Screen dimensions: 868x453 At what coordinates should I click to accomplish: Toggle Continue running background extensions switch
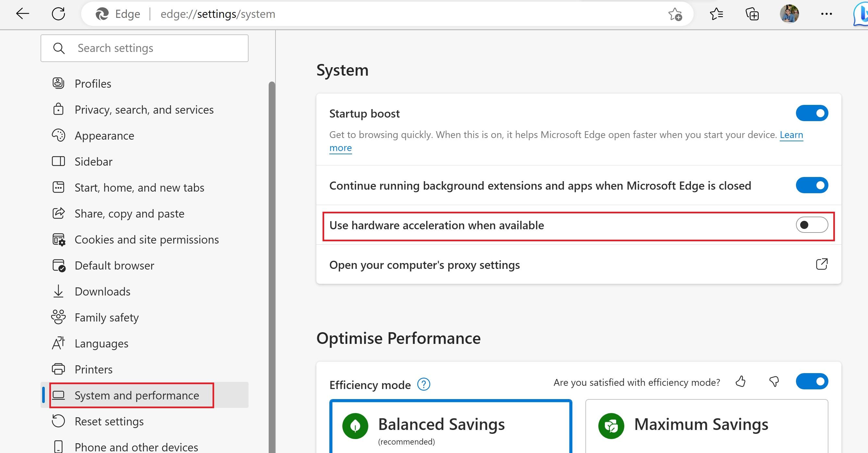tap(812, 185)
